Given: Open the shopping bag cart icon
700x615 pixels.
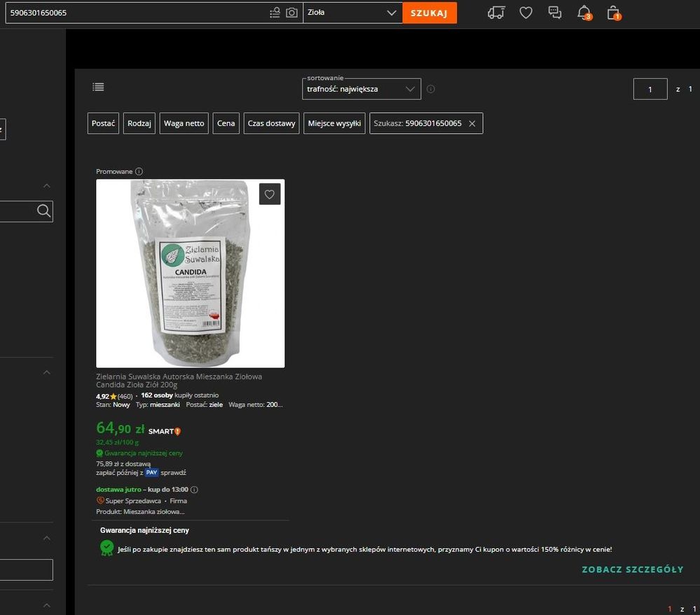Looking at the screenshot, I should click(x=614, y=13).
